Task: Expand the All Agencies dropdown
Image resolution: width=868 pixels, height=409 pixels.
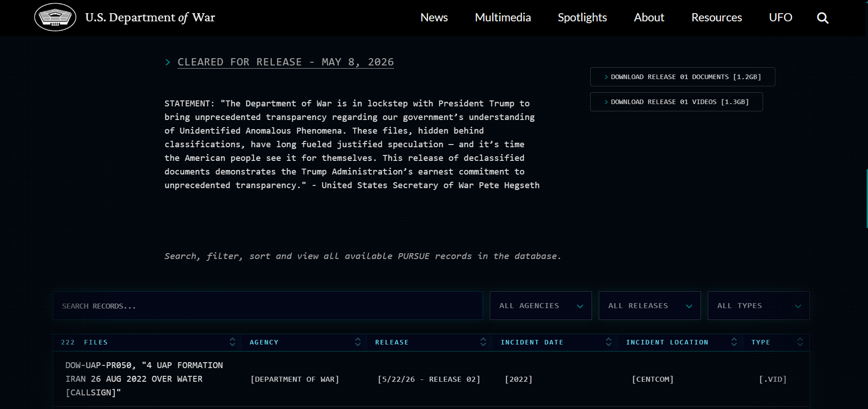Action: pyautogui.click(x=541, y=306)
